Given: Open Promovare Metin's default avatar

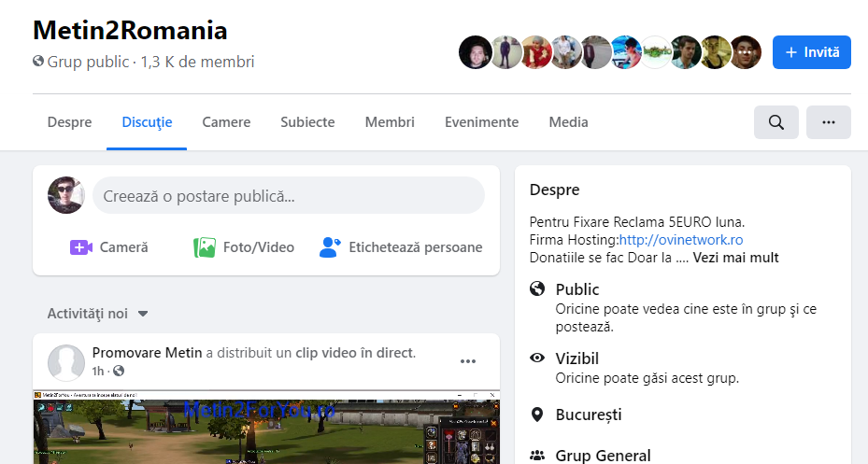Looking at the screenshot, I should coord(66,363).
